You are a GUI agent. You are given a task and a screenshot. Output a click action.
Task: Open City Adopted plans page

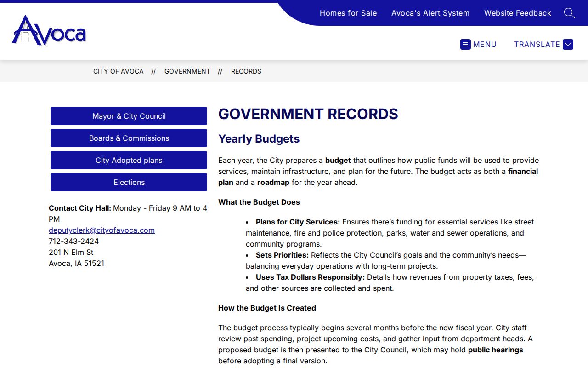[x=129, y=160]
